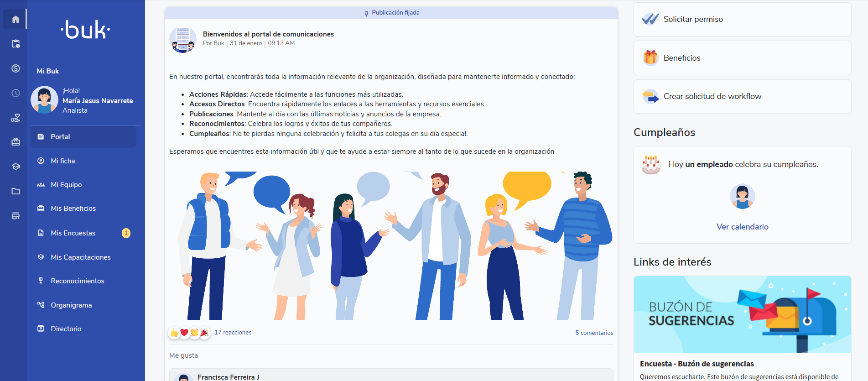
Task: Open the calendar settings rail icon
Action: click(16, 44)
